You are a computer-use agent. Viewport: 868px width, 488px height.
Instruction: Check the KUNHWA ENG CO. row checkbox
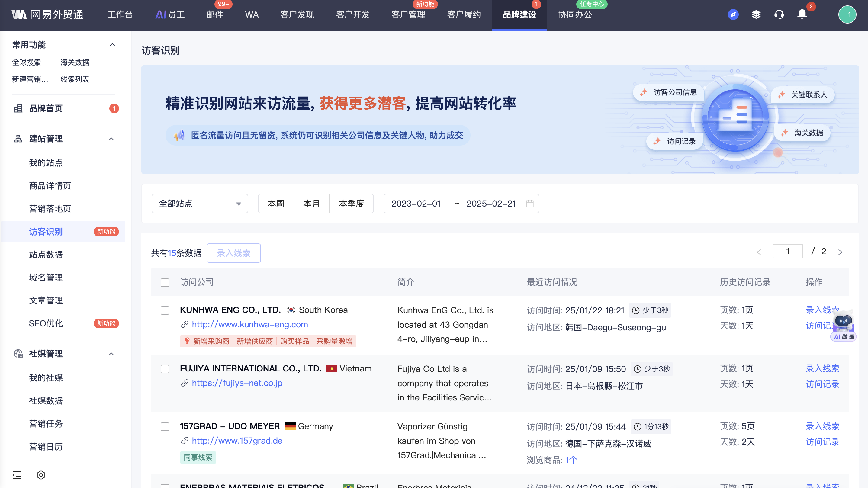(165, 310)
